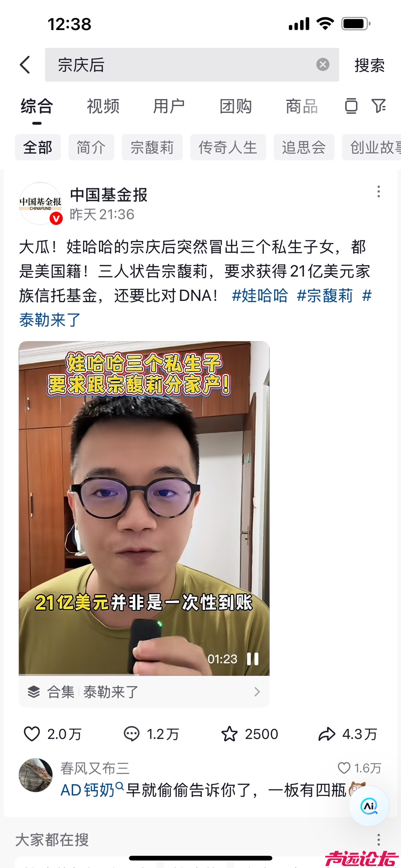The width and height of the screenshot is (401, 868).
Task: Switch to the 视频 tab
Action: 103,106
